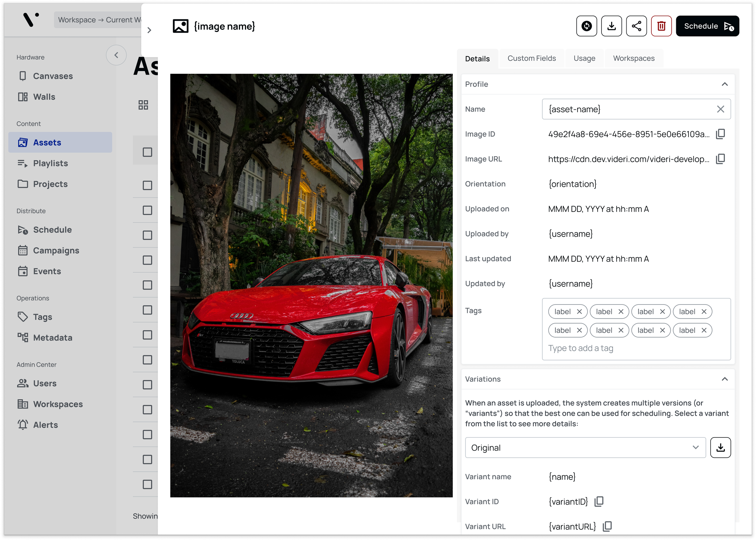Click the Schedule button
Viewport: 756px width, 540px height.
tap(707, 26)
